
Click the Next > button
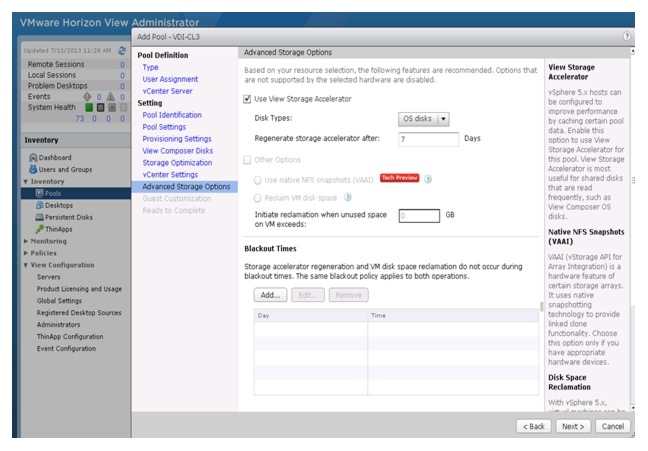[x=573, y=426]
